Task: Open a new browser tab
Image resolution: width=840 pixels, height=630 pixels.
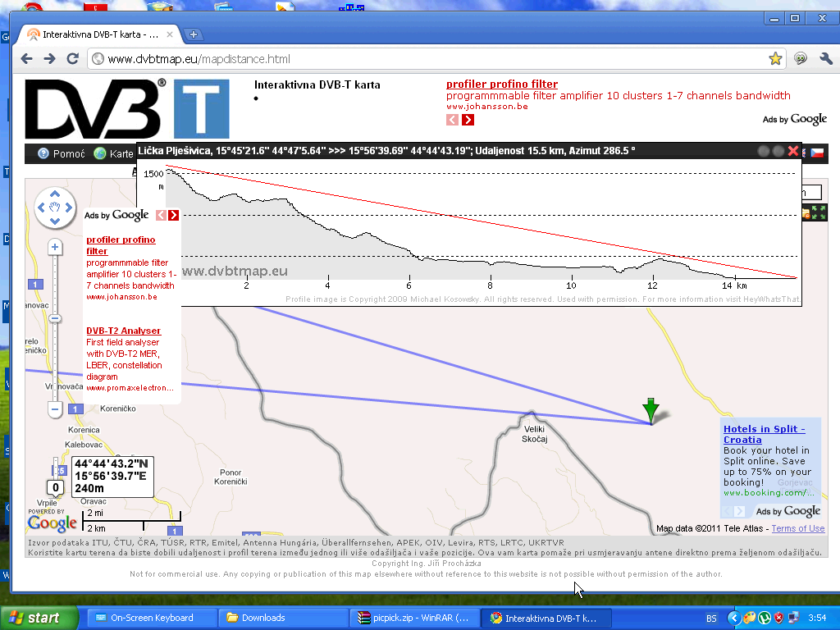Action: tap(194, 34)
